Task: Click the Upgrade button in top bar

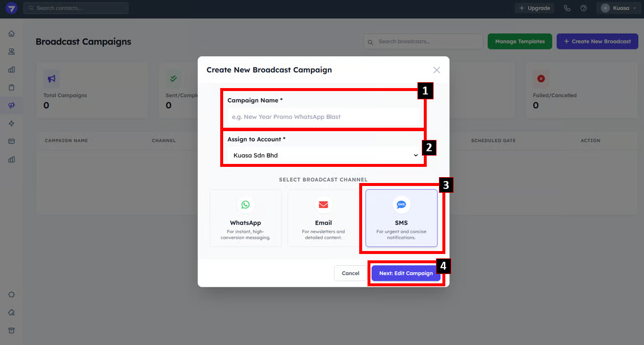Action: 534,8
